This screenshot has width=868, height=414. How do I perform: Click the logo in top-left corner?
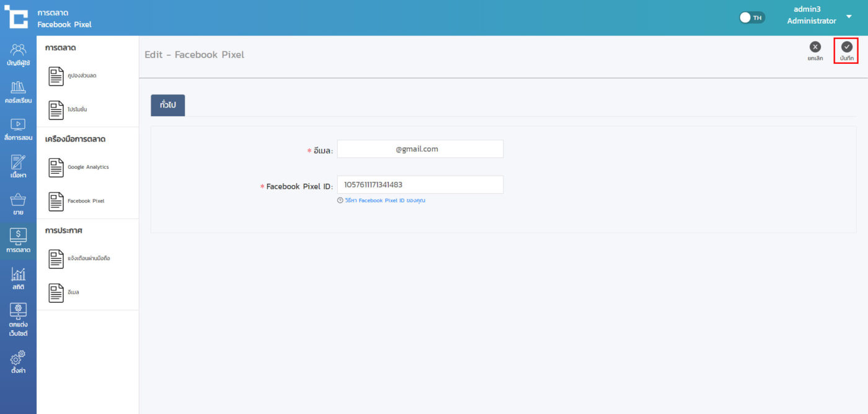coord(16,17)
